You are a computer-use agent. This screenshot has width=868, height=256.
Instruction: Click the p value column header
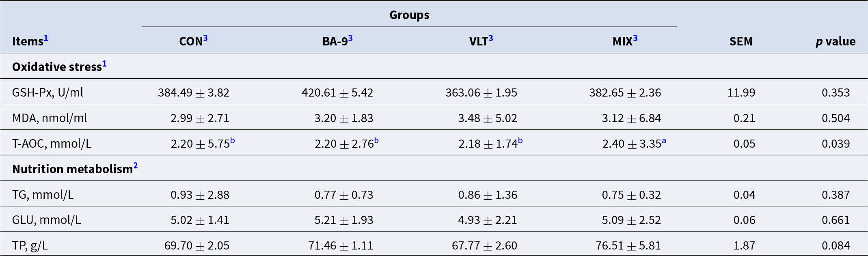pos(836,41)
